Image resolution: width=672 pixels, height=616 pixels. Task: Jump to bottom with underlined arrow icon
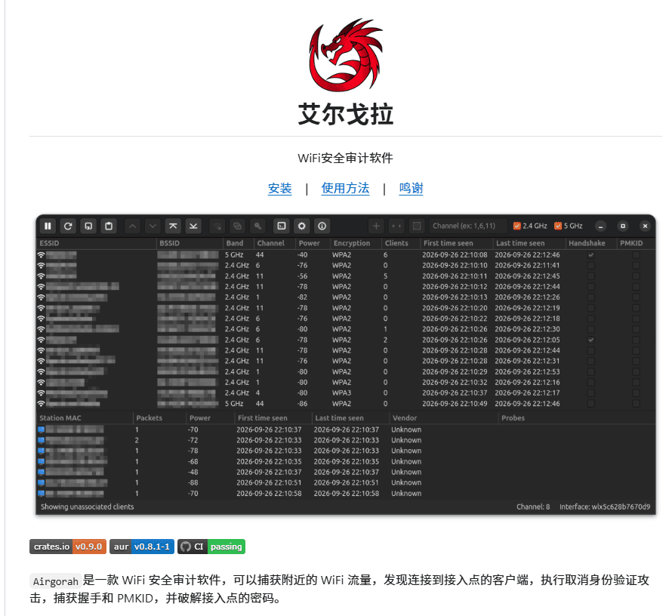pos(193,226)
